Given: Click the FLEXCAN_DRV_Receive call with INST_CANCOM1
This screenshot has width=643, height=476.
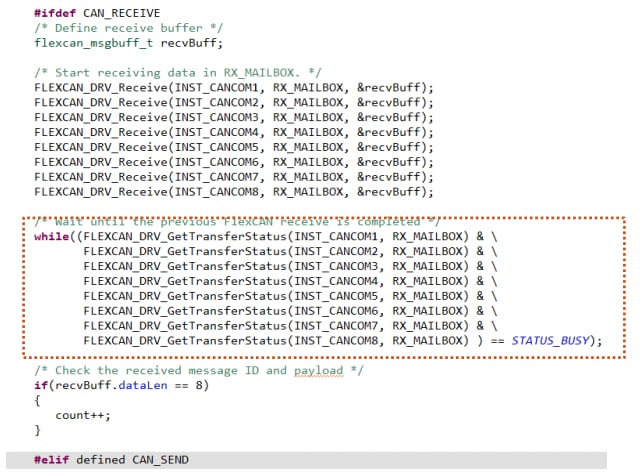Looking at the screenshot, I should tap(234, 88).
